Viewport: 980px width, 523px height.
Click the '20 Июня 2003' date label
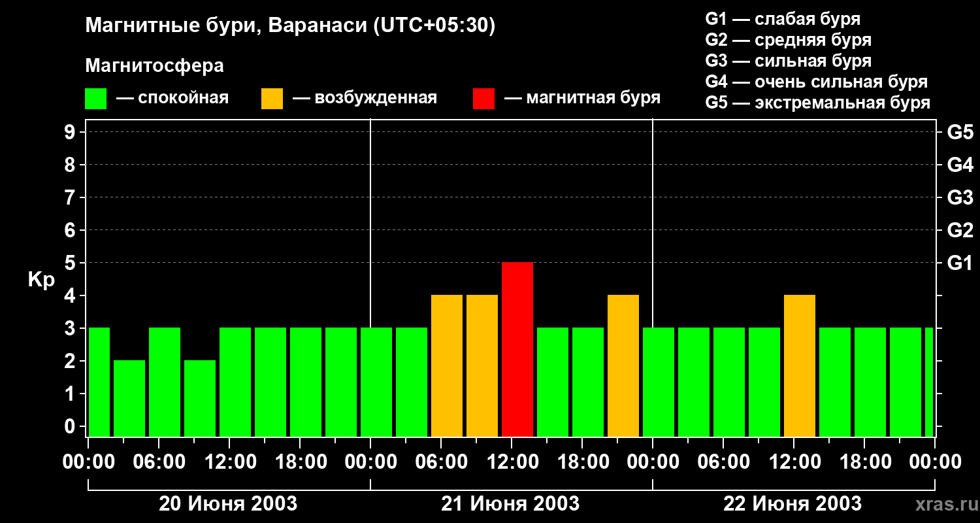click(x=228, y=504)
